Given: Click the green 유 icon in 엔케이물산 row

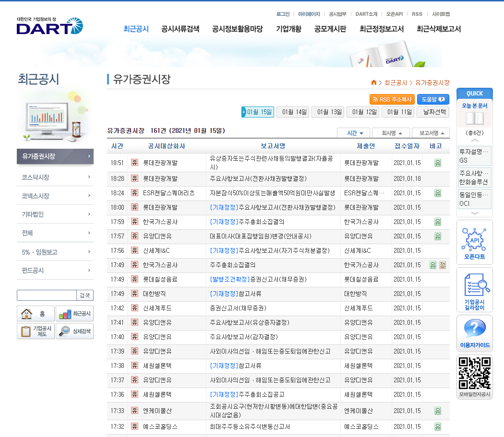Looking at the screenshot, I should pos(437,411).
